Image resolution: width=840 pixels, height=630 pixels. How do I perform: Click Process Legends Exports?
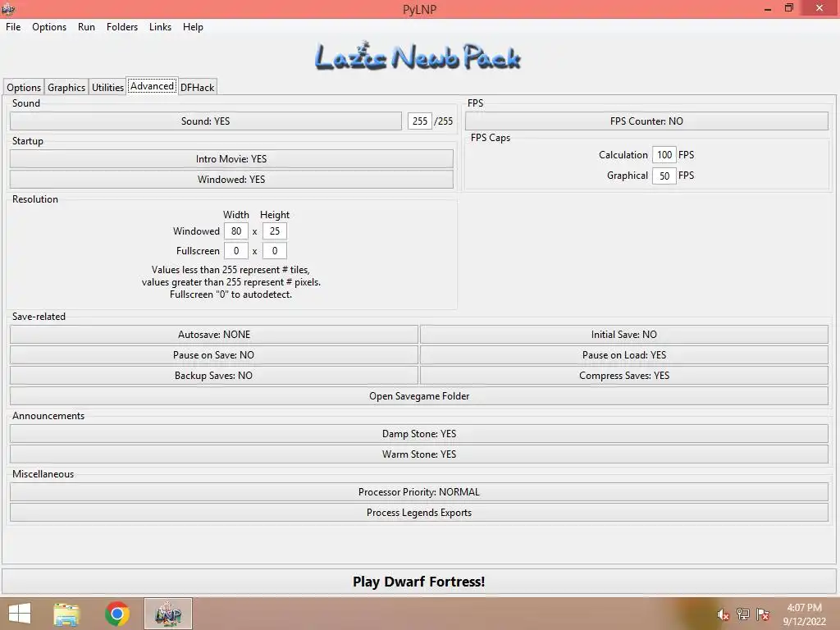pyautogui.click(x=419, y=512)
